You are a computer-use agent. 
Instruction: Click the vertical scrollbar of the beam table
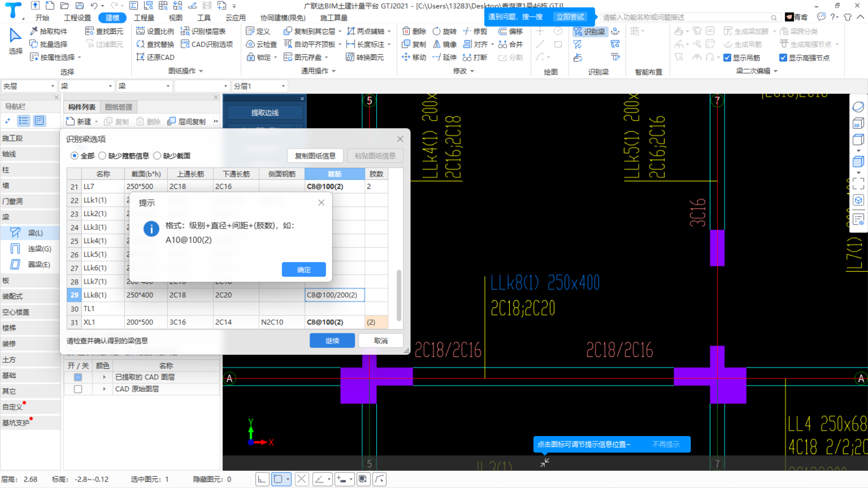tap(399, 296)
